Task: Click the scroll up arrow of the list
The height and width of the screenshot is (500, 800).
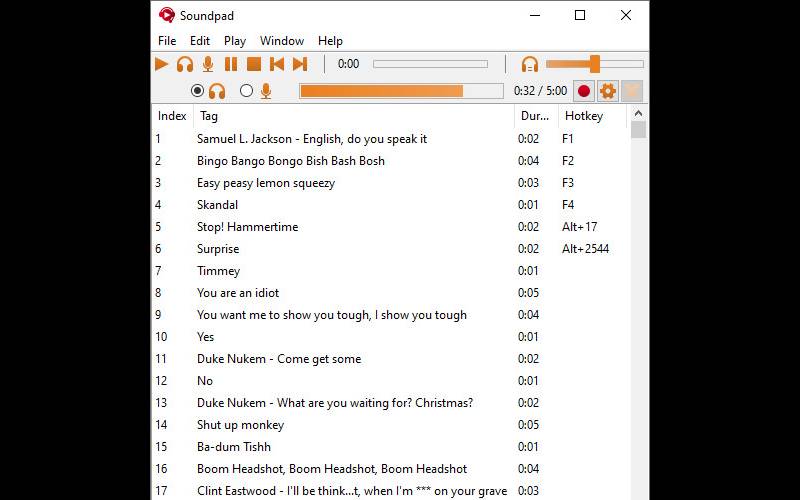Action: (638, 114)
